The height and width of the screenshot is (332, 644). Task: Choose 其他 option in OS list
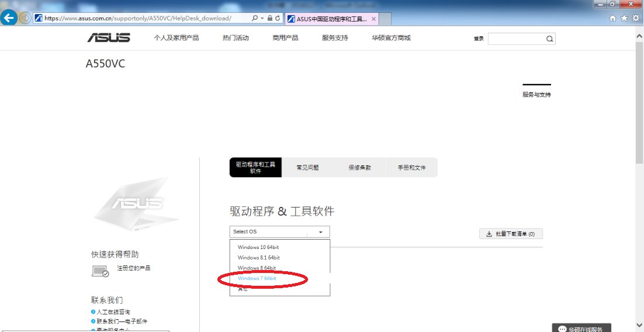point(243,289)
